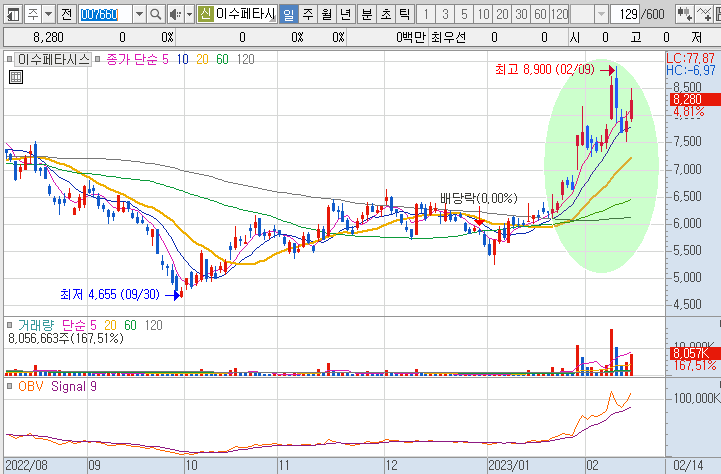
Task: Toggle the left side panel icon
Action: pyautogui.click(x=13, y=14)
